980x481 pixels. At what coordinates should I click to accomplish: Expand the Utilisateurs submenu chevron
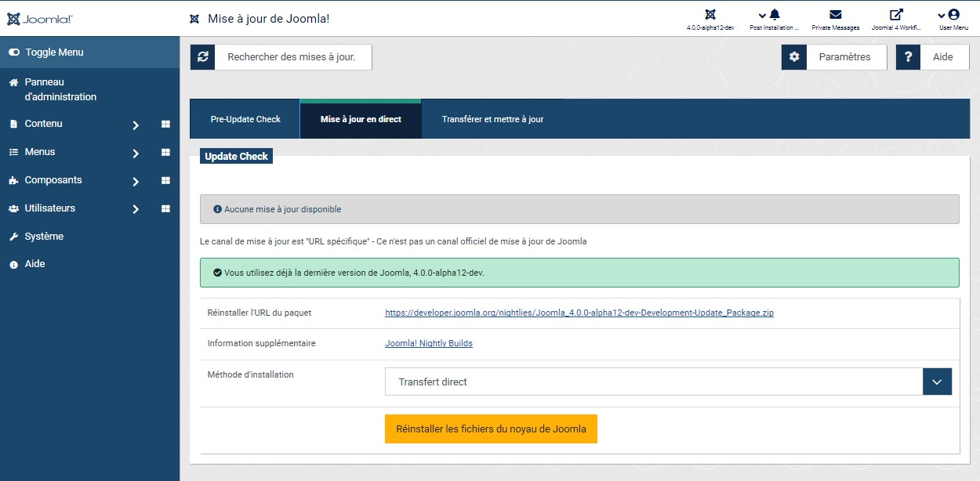pyautogui.click(x=136, y=210)
